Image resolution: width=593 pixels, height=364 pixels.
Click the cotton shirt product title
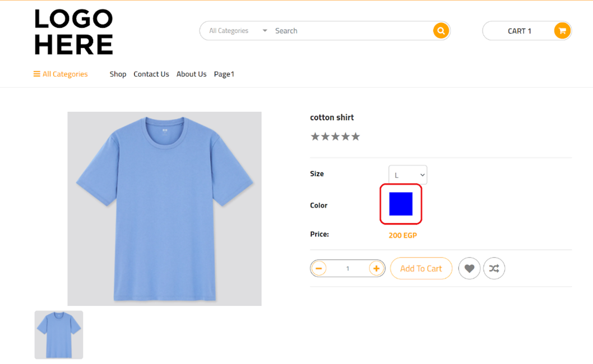(x=332, y=118)
